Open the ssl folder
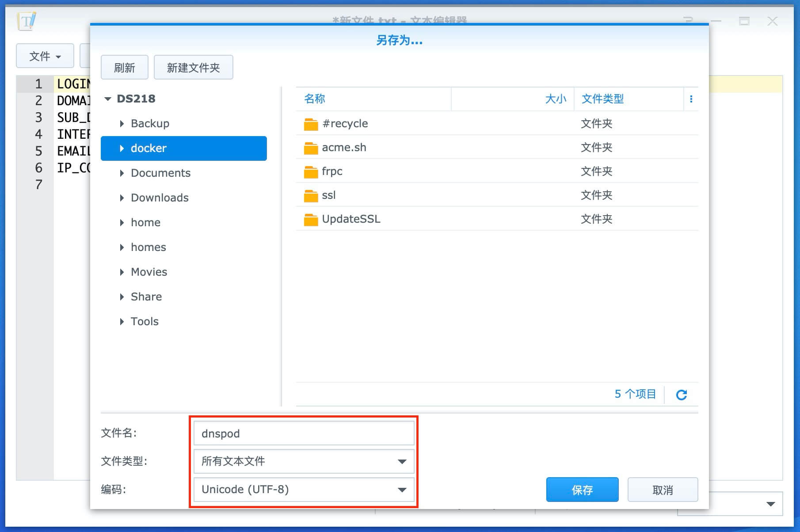Image resolution: width=800 pixels, height=532 pixels. [x=328, y=195]
